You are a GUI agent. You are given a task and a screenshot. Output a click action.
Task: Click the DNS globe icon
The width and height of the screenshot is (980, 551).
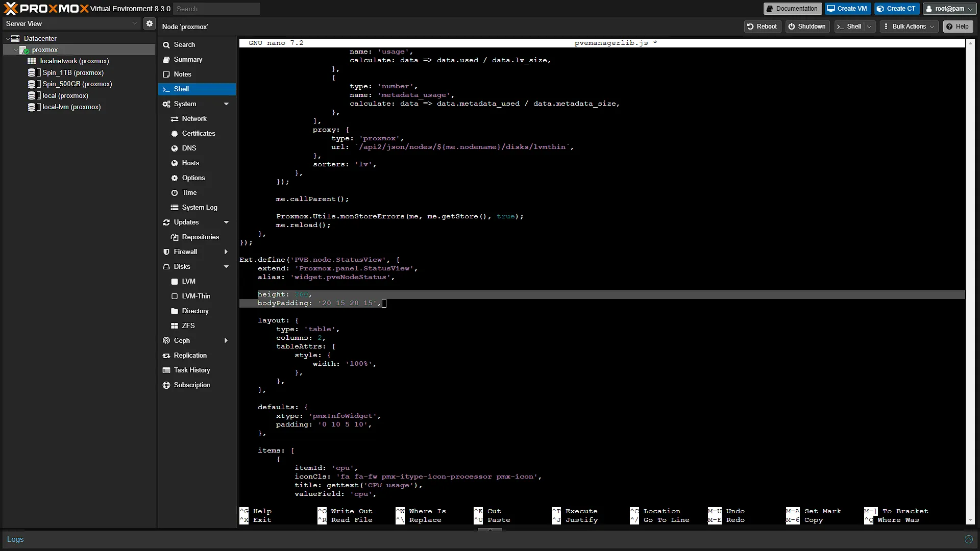click(x=175, y=148)
